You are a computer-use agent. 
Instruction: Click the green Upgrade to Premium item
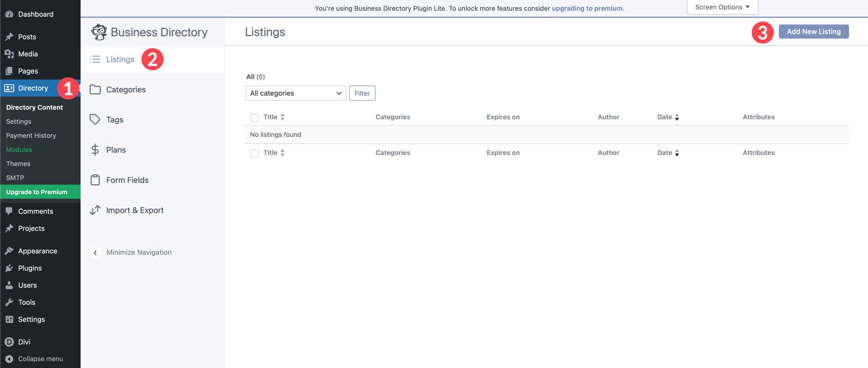[x=37, y=192]
